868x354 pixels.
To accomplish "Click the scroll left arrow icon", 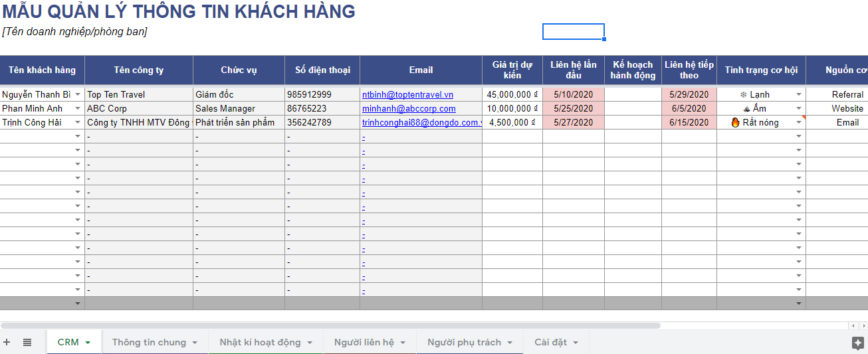I will click(853, 326).
